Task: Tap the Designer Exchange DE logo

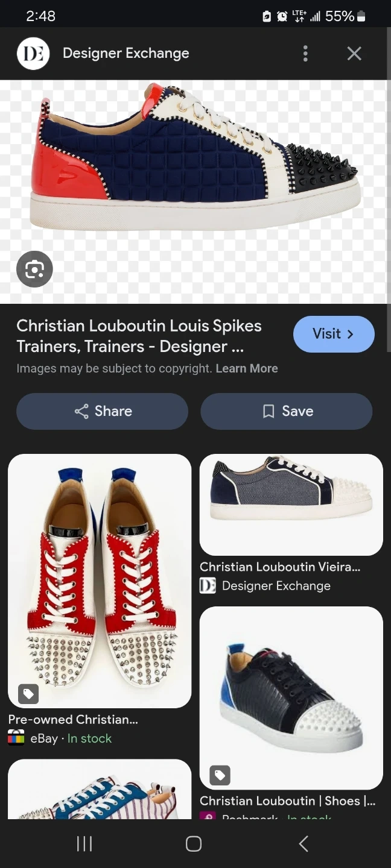Action: (33, 54)
